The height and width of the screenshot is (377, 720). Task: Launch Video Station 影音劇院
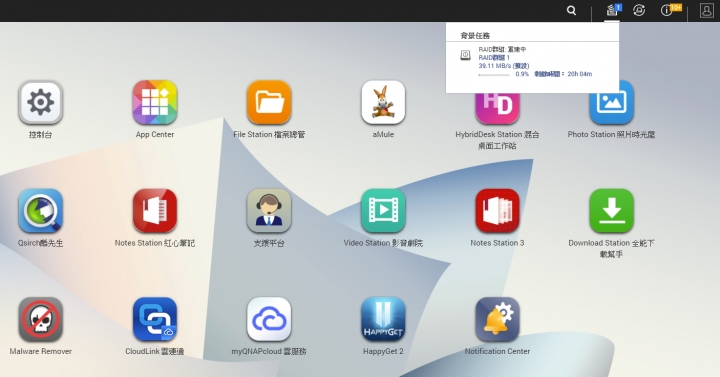pos(383,211)
